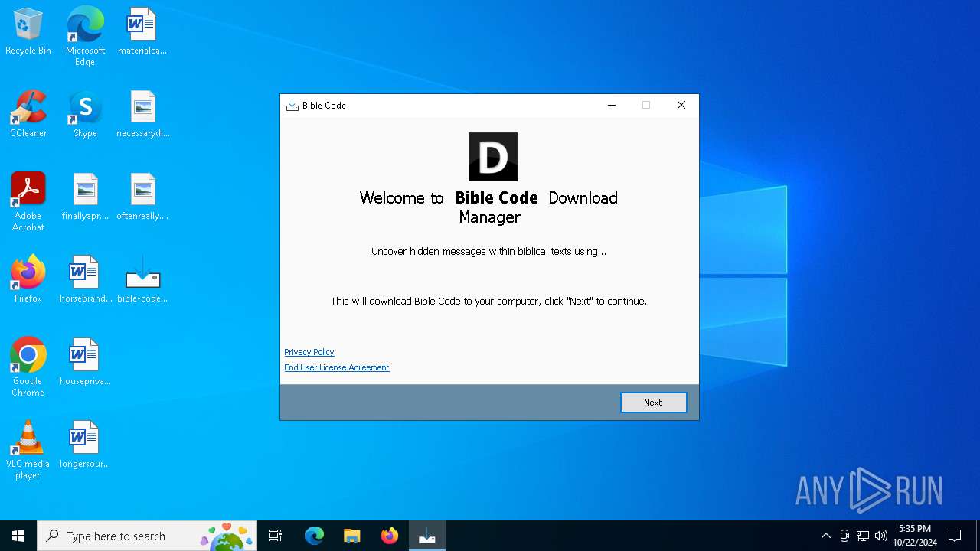This screenshot has width=980, height=551.
Task: Select the horsebrand... Word document
Action: pos(85,280)
